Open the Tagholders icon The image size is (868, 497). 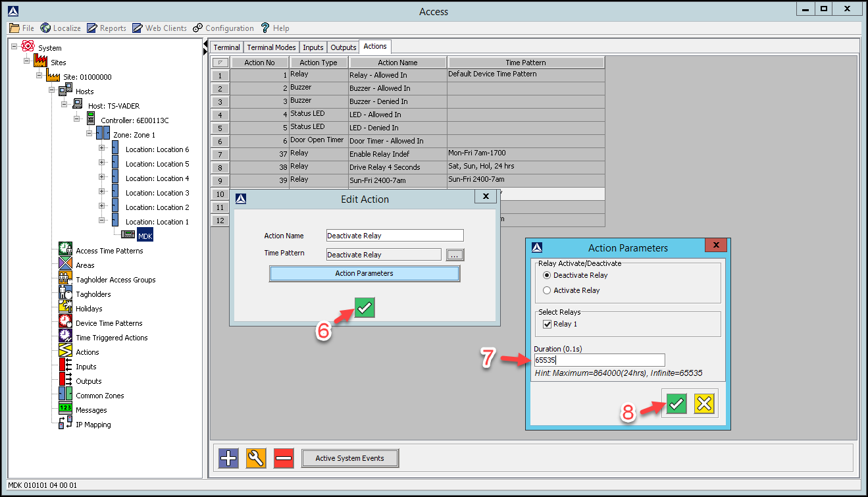point(65,293)
